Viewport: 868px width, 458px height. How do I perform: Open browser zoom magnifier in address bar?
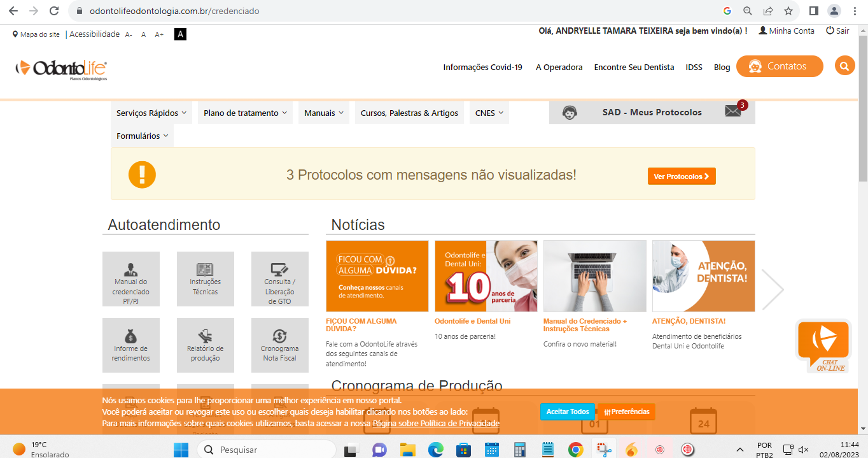click(x=748, y=11)
